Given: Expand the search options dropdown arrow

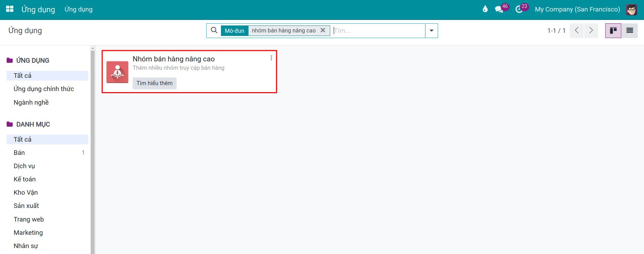Looking at the screenshot, I should click(x=431, y=31).
